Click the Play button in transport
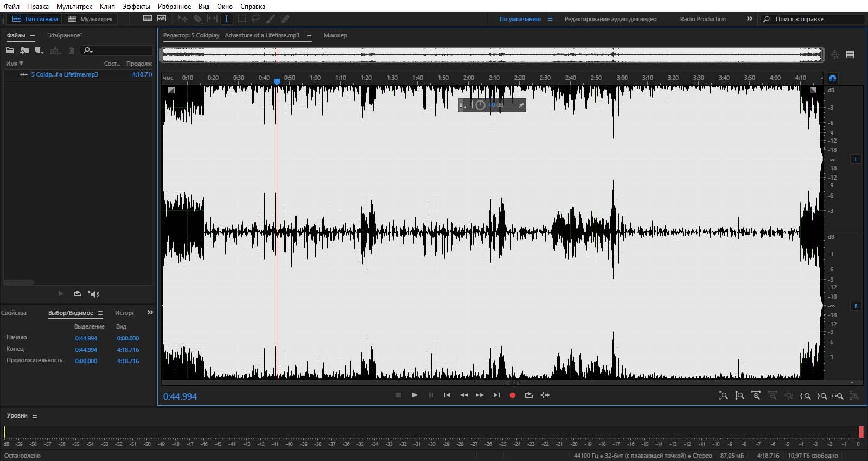 click(x=414, y=395)
